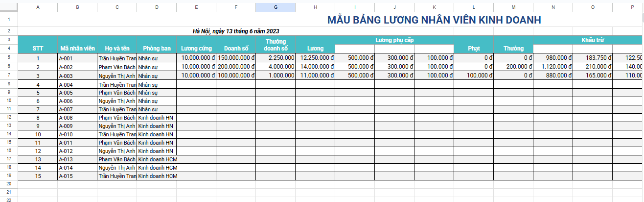
Task: Select the cell with 2.250.000
Action: click(276, 58)
